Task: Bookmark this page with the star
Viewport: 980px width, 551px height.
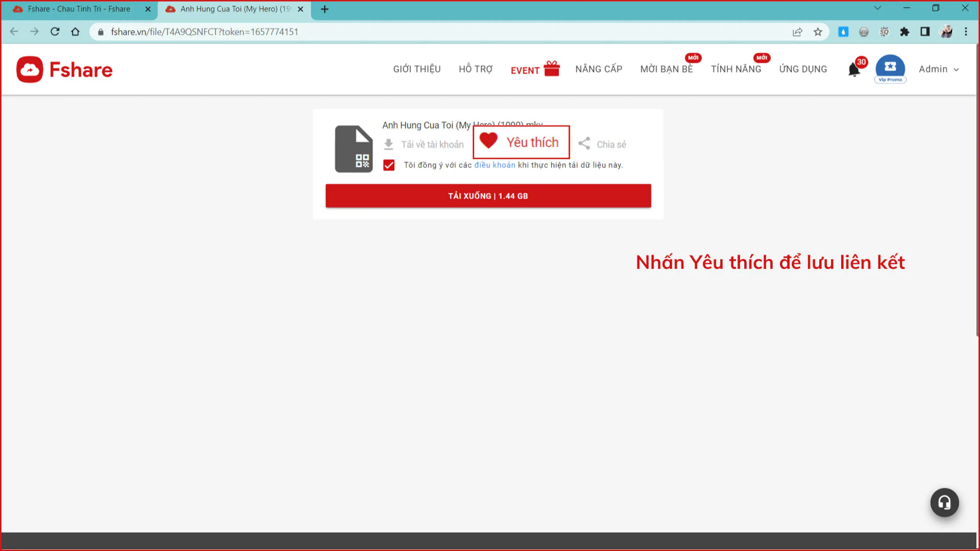Action: (x=818, y=32)
